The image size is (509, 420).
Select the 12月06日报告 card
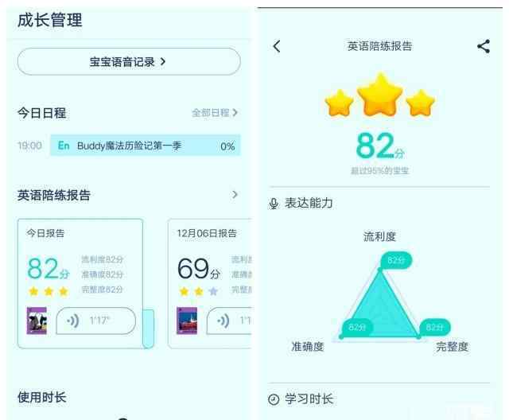pos(210,283)
